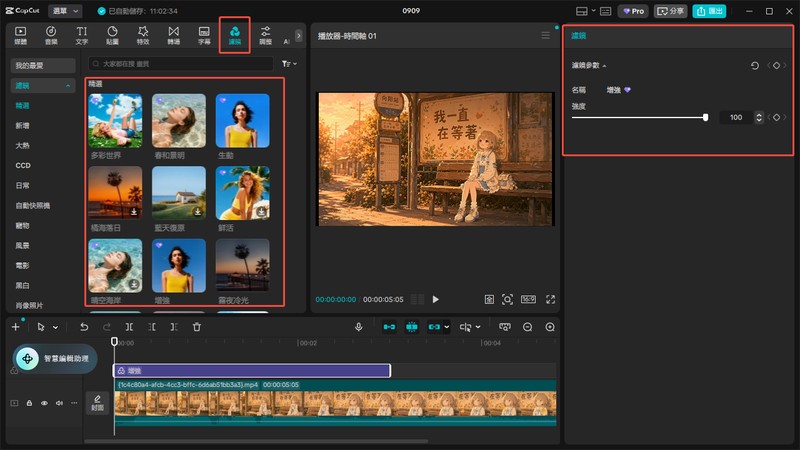
Task: Open the select tool mode dropdown arrow
Action: [x=56, y=327]
